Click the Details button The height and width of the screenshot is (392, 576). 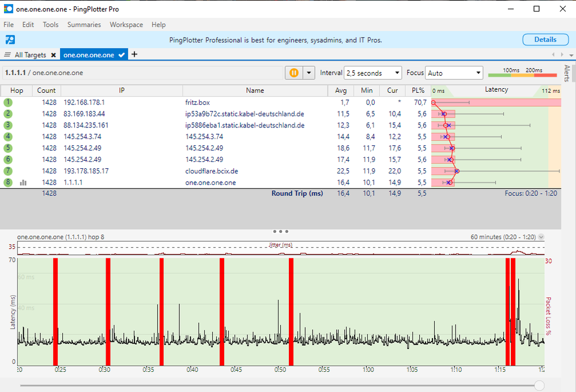click(x=545, y=40)
